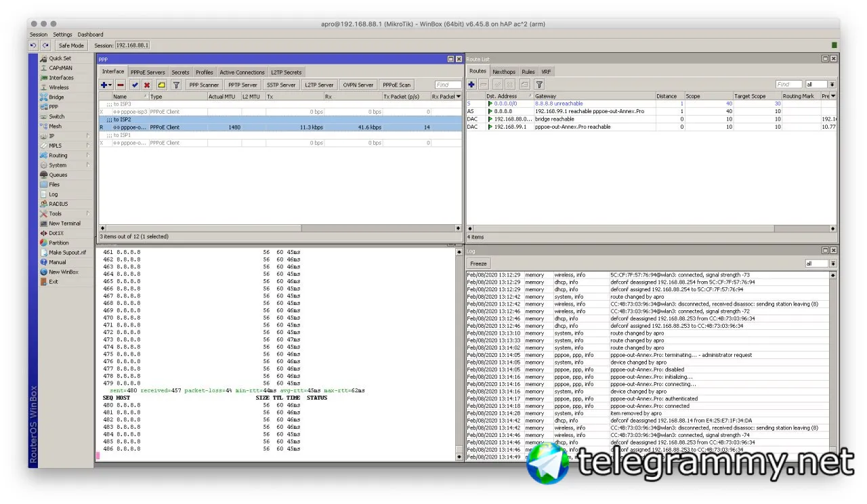
Task: Click Exit in the sidebar
Action: (53, 282)
